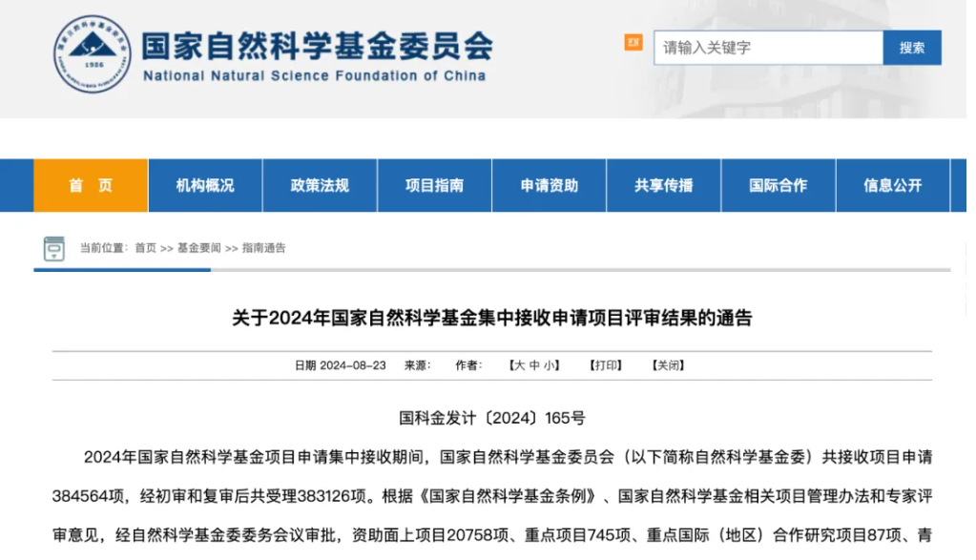Click the English name National Natural Science Foundation of China

314,76
